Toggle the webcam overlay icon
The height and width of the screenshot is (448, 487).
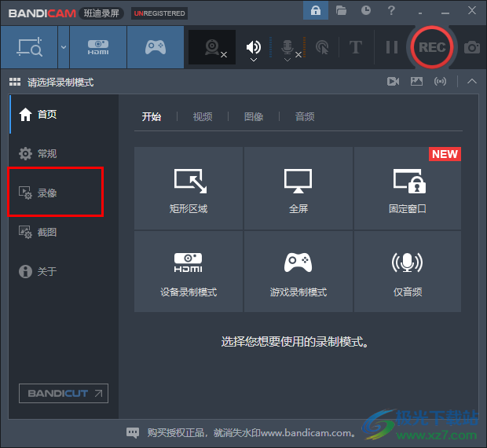point(212,47)
